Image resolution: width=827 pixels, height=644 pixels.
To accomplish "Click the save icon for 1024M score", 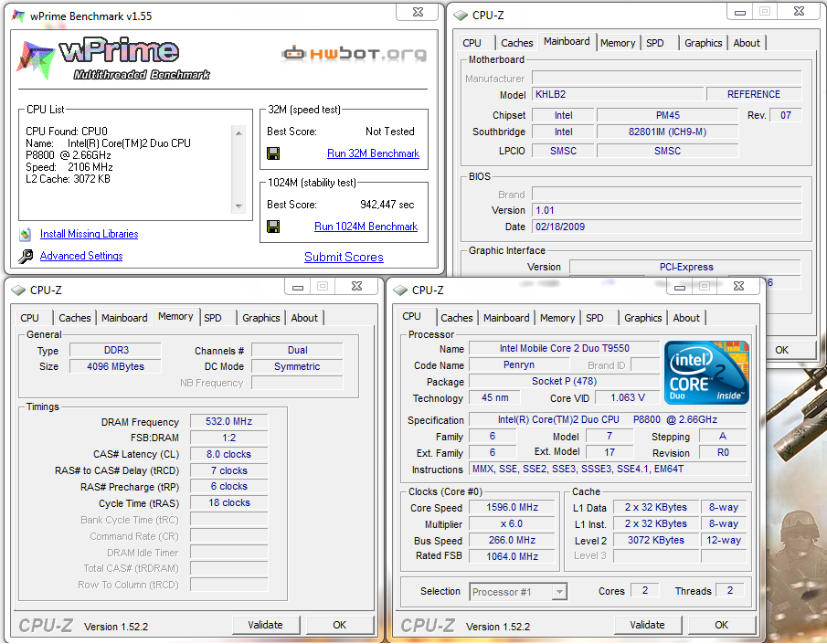I will point(273,227).
